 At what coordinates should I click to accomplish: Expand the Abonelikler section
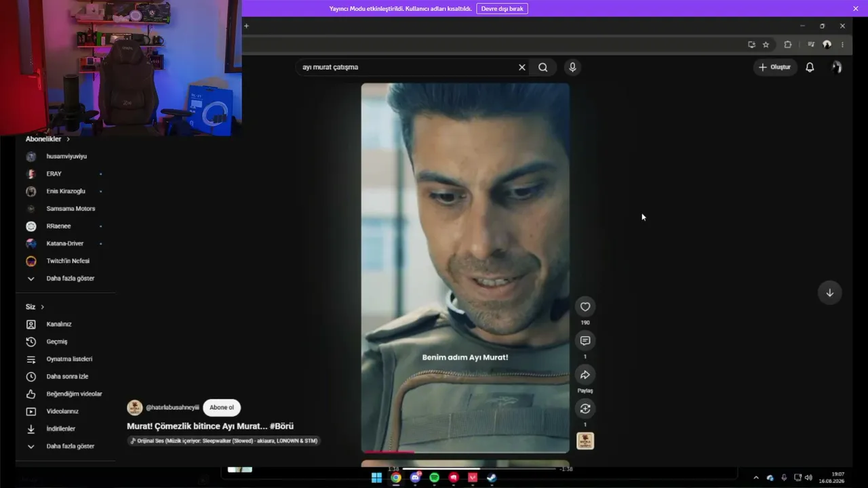click(47, 139)
